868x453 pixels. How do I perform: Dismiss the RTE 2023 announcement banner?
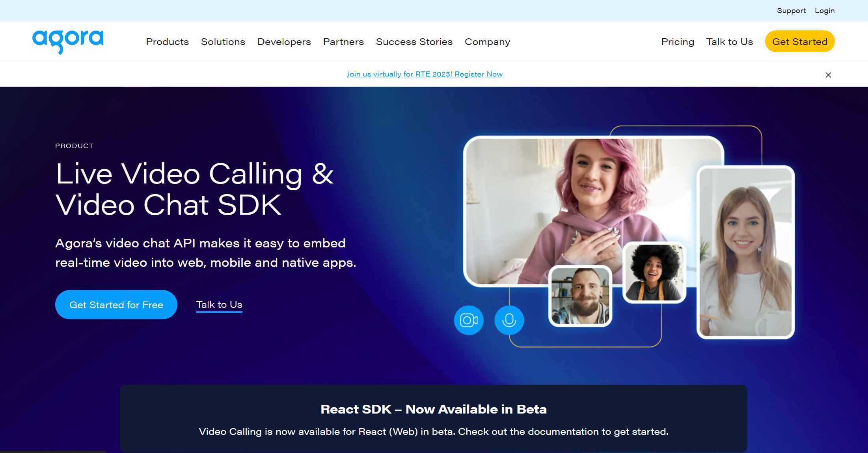(x=828, y=75)
